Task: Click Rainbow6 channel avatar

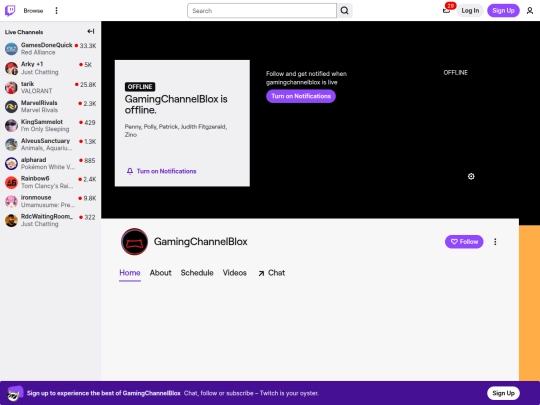Action: click(x=11, y=182)
